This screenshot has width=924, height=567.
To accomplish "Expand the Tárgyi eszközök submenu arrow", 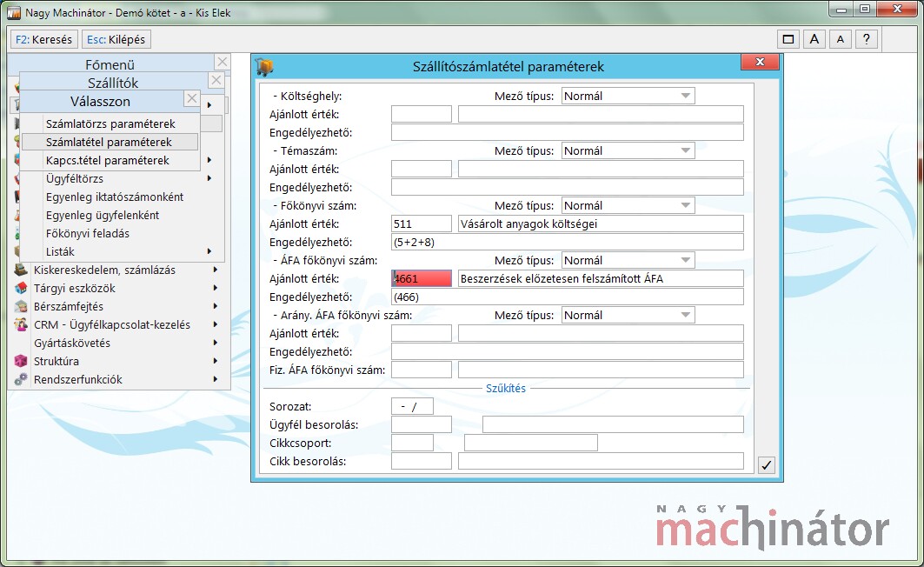I will click(x=215, y=288).
